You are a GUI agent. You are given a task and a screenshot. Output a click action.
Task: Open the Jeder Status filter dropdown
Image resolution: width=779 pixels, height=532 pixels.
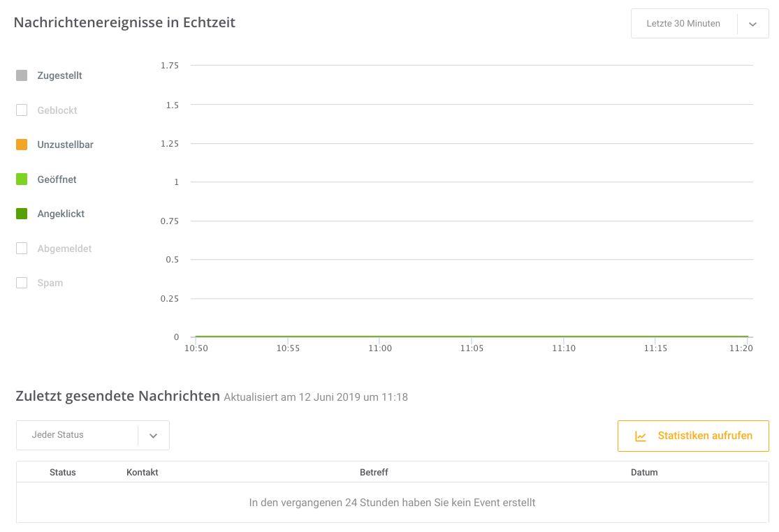pyautogui.click(x=93, y=435)
